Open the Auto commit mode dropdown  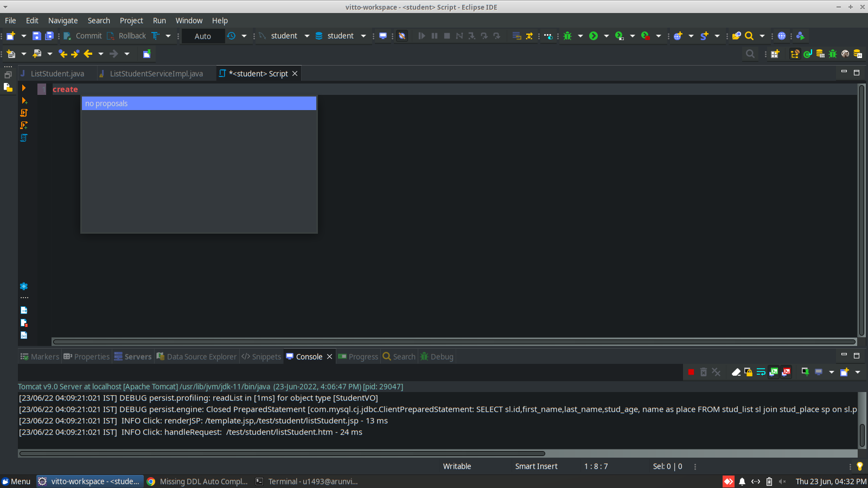(244, 36)
